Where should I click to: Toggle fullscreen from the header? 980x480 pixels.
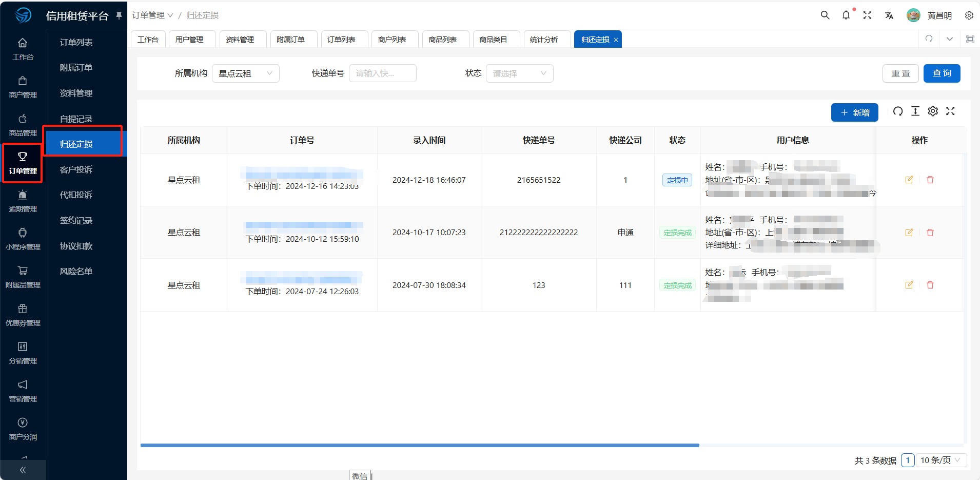[867, 15]
